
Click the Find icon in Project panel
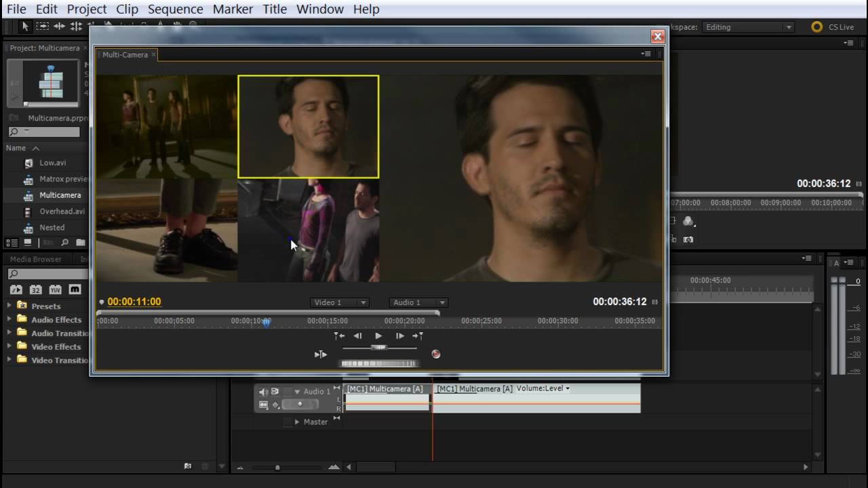coord(64,243)
